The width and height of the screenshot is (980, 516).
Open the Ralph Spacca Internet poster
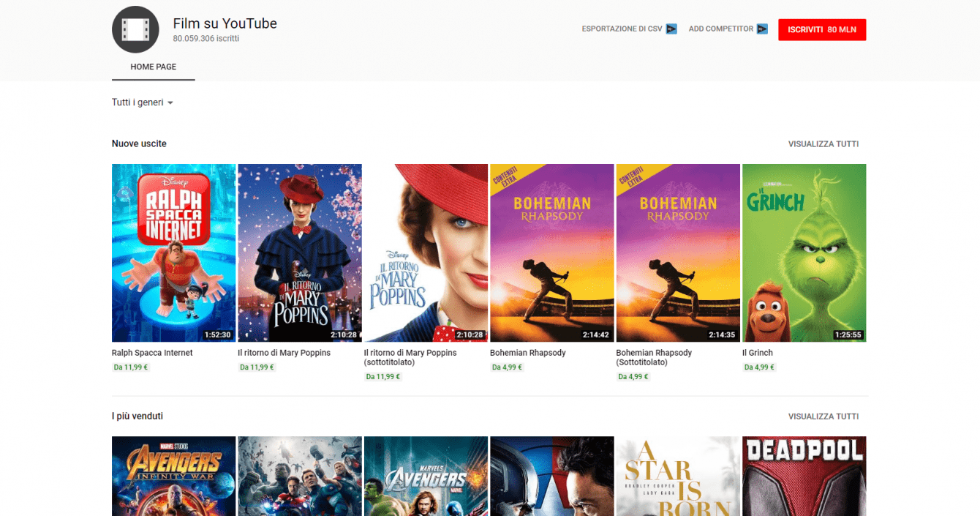[174, 253]
